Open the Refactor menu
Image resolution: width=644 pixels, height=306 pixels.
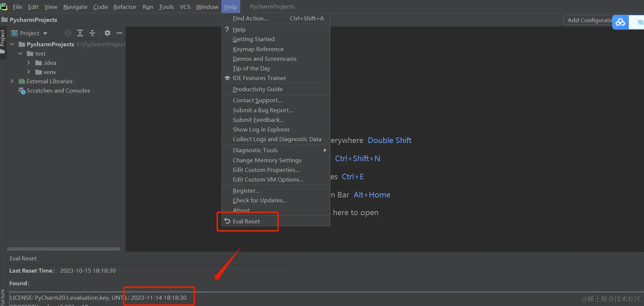(125, 7)
